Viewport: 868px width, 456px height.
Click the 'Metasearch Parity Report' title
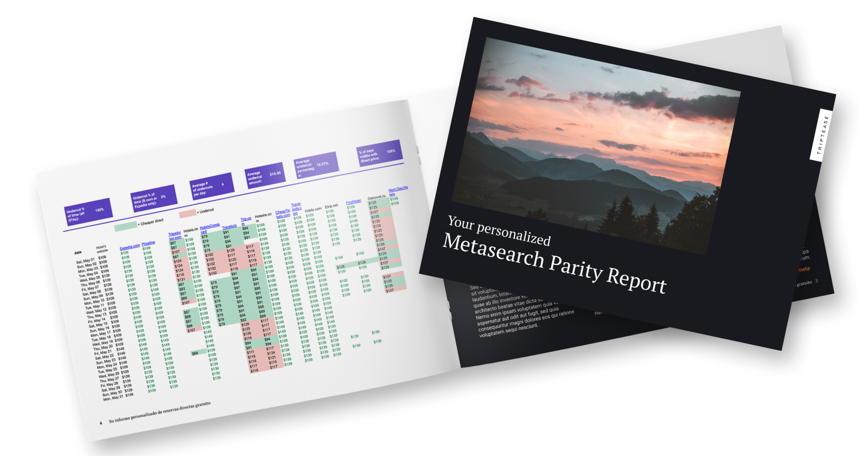554,263
